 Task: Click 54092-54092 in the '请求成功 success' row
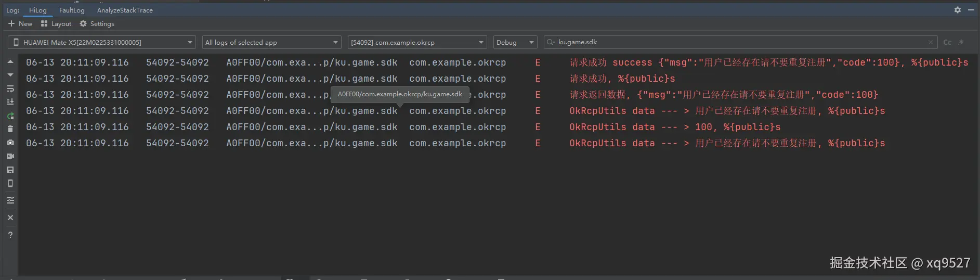(x=177, y=62)
